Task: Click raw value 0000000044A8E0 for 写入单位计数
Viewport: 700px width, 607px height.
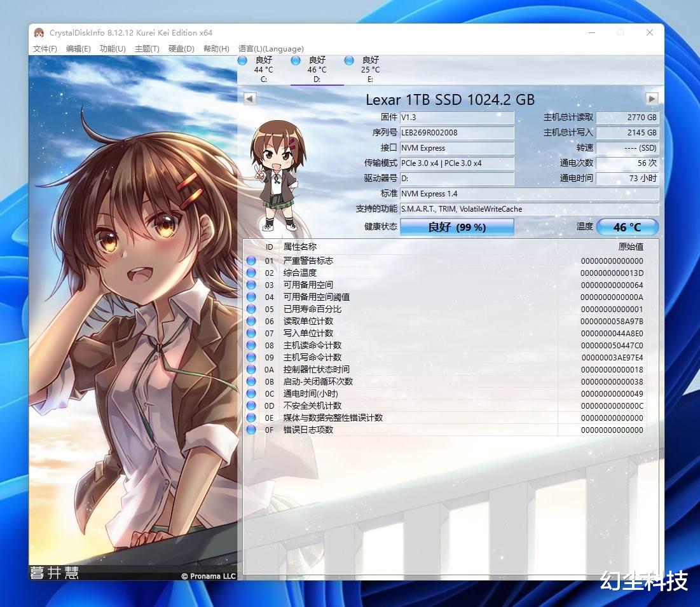Action: pyautogui.click(x=612, y=333)
